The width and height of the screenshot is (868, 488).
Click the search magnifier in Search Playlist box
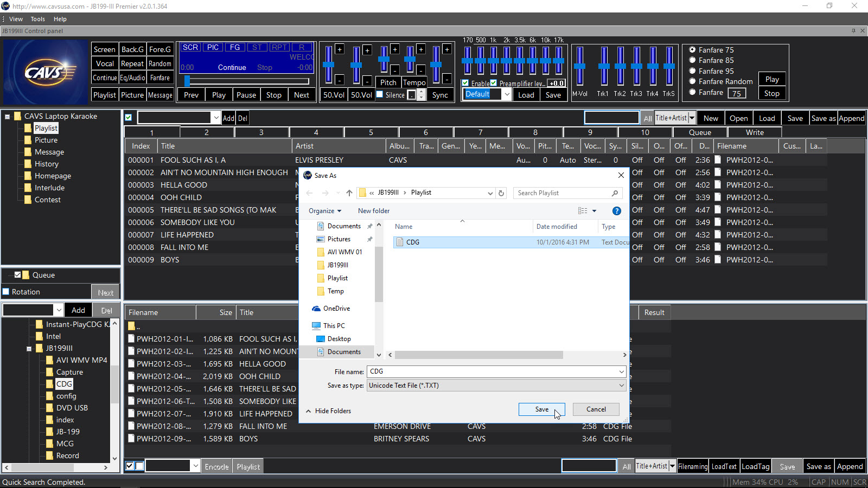pyautogui.click(x=615, y=193)
